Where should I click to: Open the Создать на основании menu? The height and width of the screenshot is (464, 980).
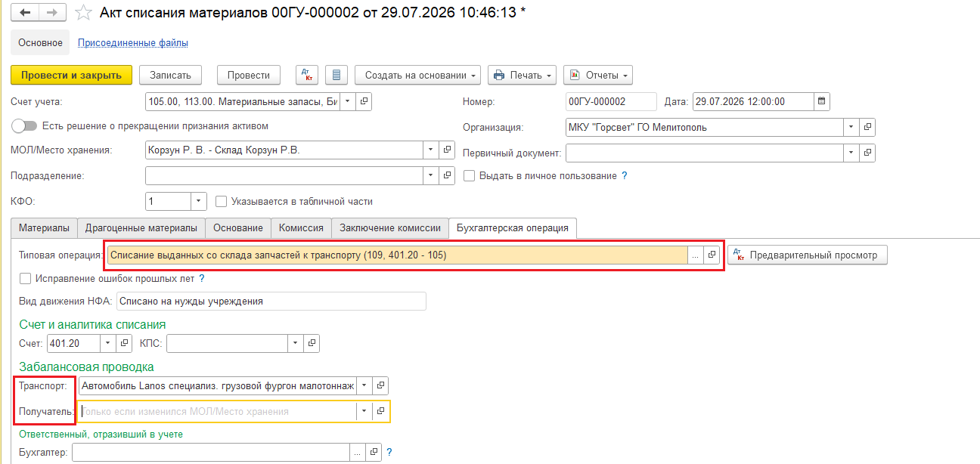coord(418,76)
